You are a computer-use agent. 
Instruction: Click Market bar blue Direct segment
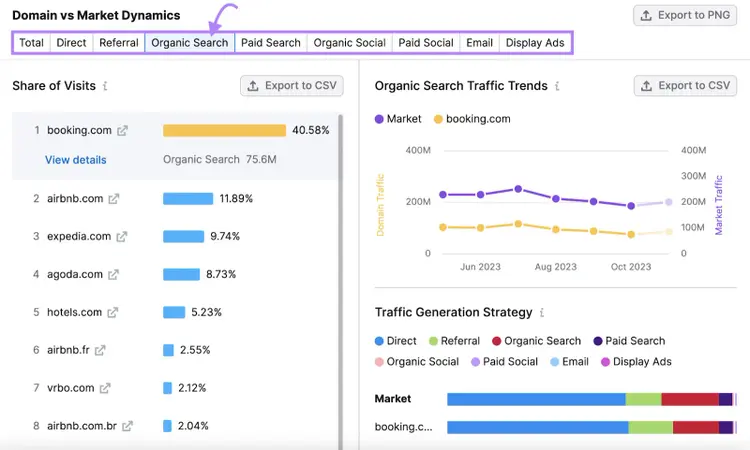pos(536,399)
